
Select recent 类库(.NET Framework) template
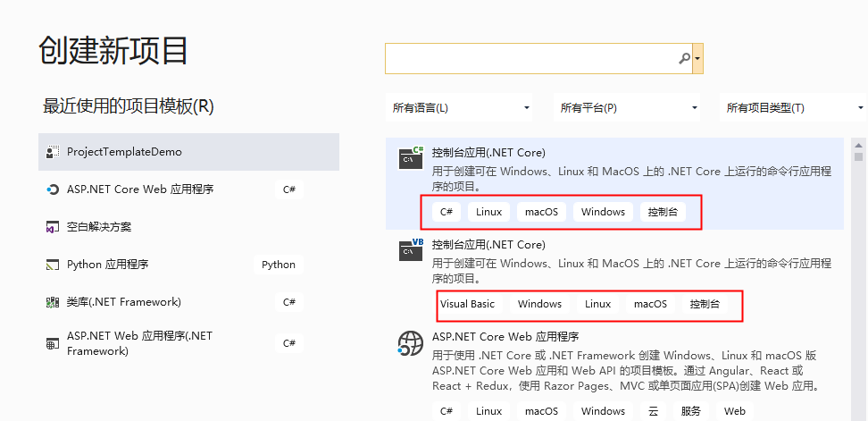(188, 302)
